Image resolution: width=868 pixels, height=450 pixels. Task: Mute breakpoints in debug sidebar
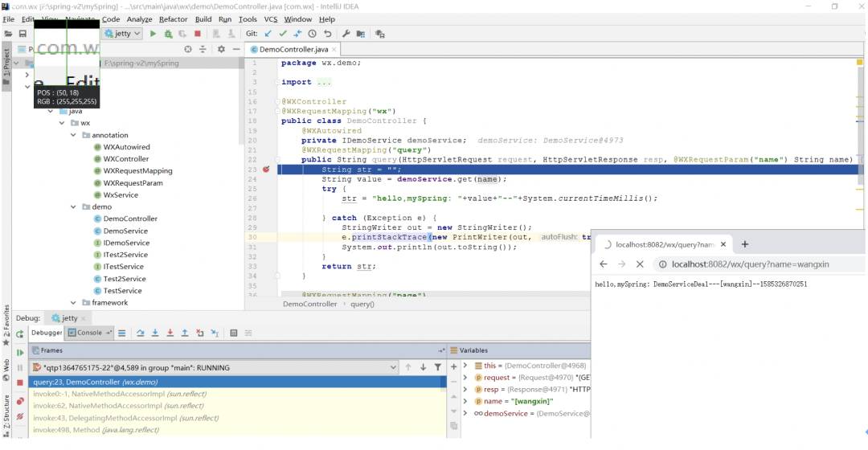(20, 416)
